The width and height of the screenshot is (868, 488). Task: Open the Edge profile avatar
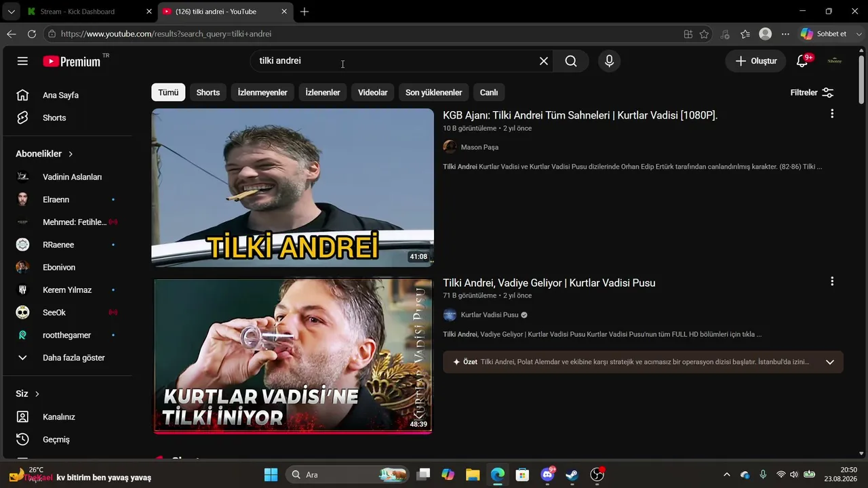[x=766, y=34]
